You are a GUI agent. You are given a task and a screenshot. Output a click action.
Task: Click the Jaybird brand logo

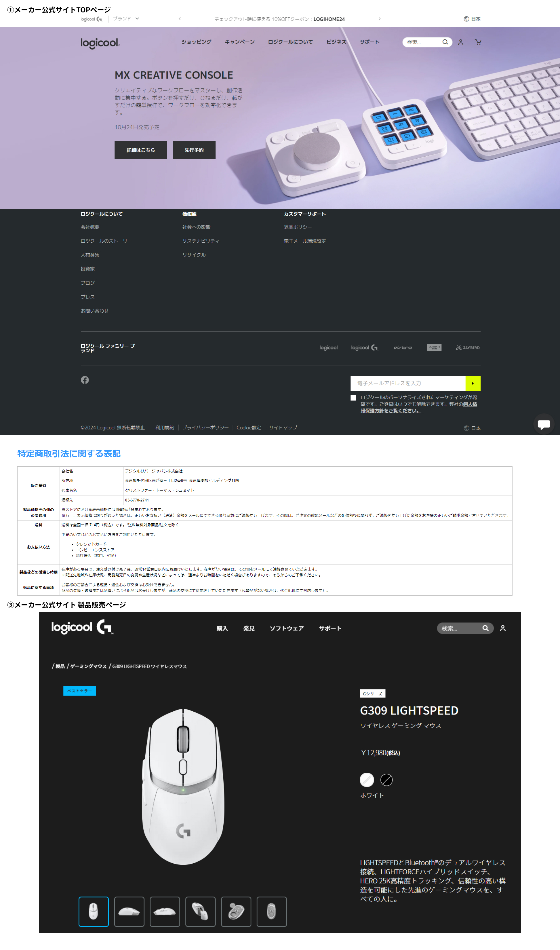pos(468,348)
